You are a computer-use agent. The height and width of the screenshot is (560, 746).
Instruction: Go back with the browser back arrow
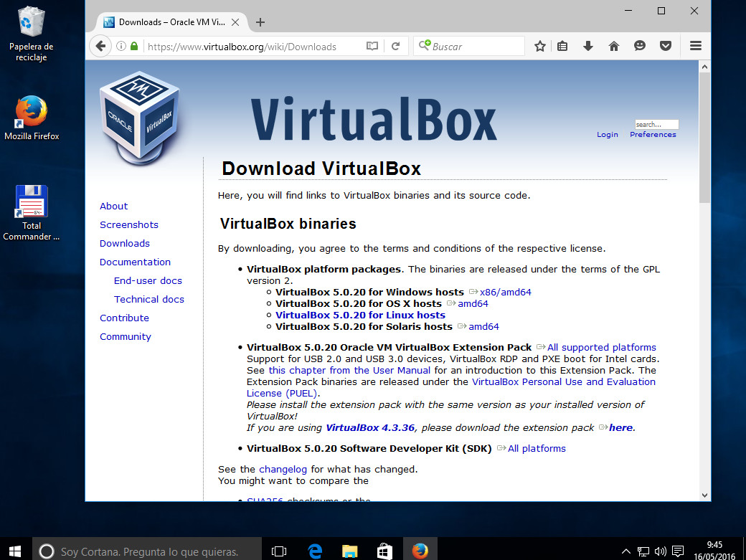click(100, 46)
